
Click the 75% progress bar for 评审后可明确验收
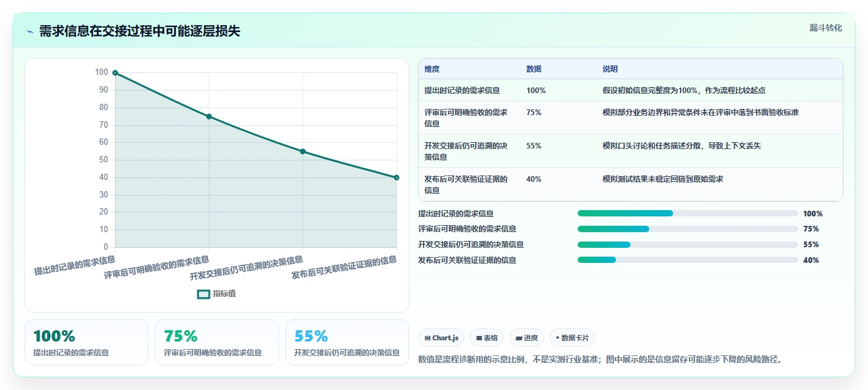pos(688,229)
